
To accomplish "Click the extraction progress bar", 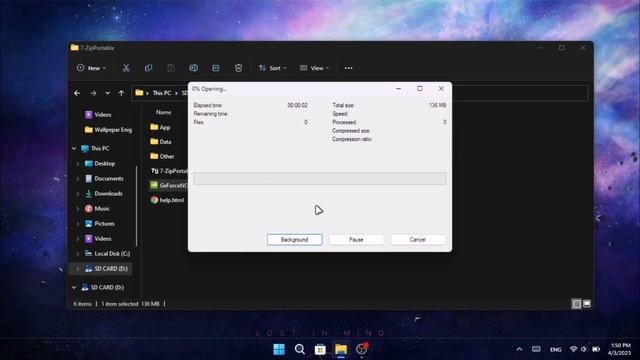I will pos(320,178).
